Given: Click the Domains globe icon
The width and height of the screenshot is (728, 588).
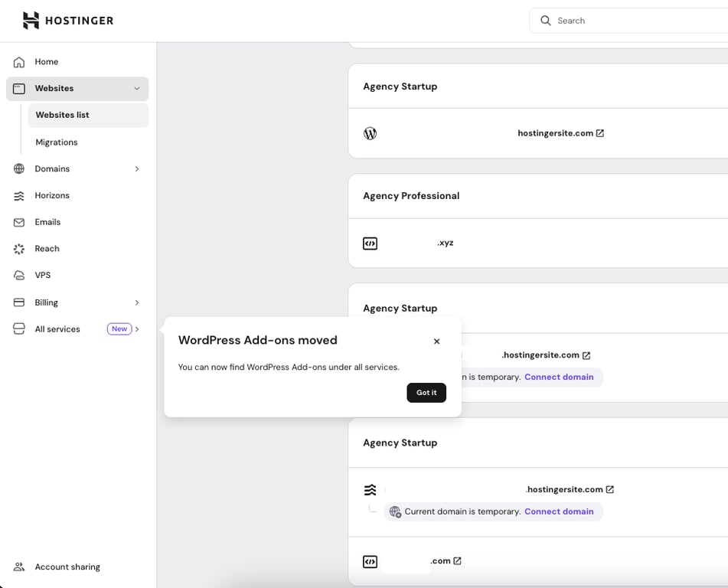Looking at the screenshot, I should (19, 168).
